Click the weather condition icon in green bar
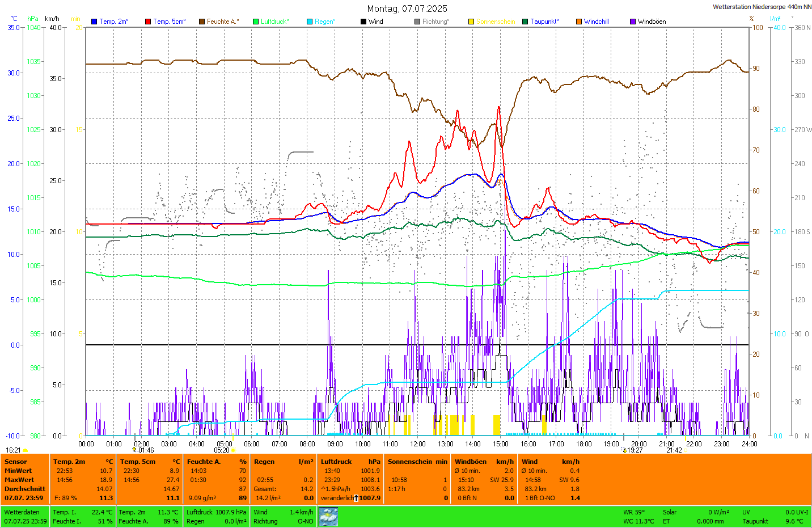812x528 pixels. pyautogui.click(x=328, y=517)
